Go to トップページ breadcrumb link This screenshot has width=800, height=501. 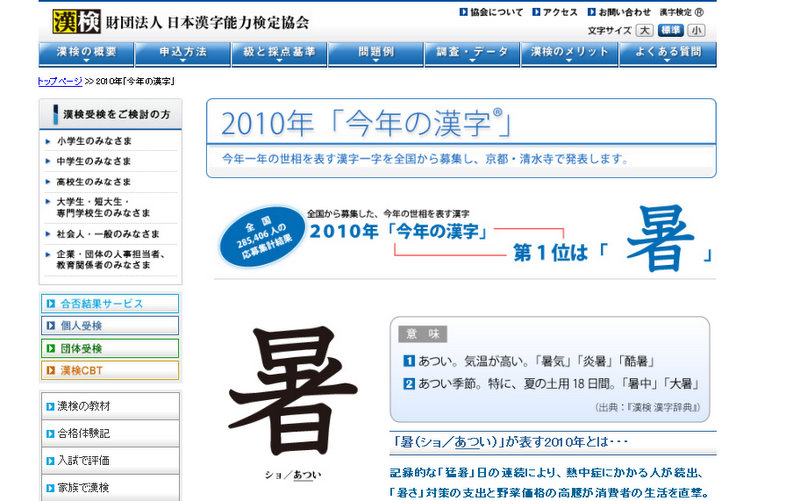click(61, 79)
